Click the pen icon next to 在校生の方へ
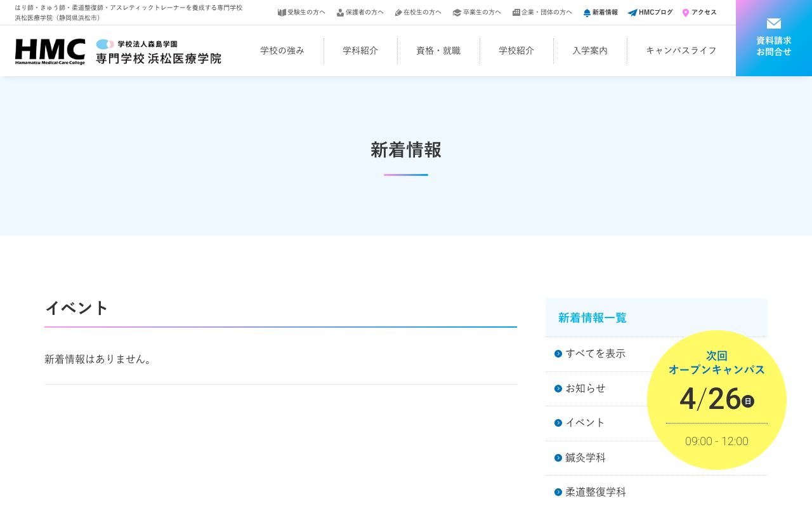Viewport: 812px width, 508px height. pos(398,12)
